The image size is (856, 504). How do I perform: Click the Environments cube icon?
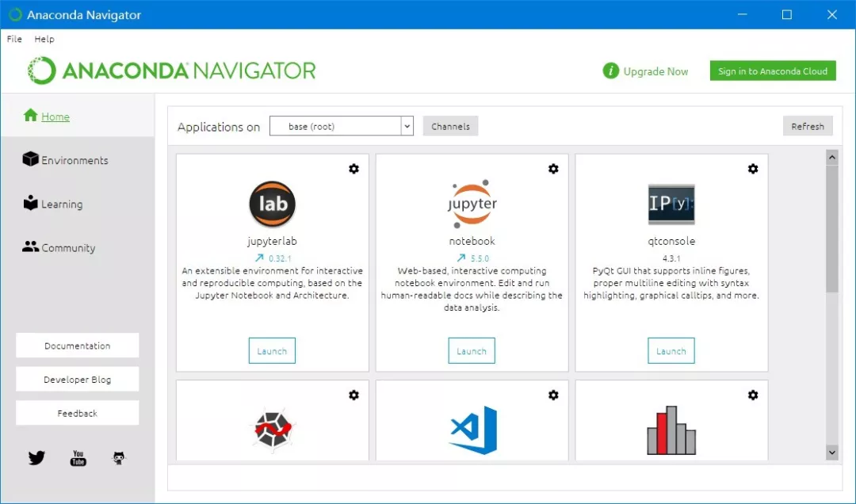click(x=31, y=159)
